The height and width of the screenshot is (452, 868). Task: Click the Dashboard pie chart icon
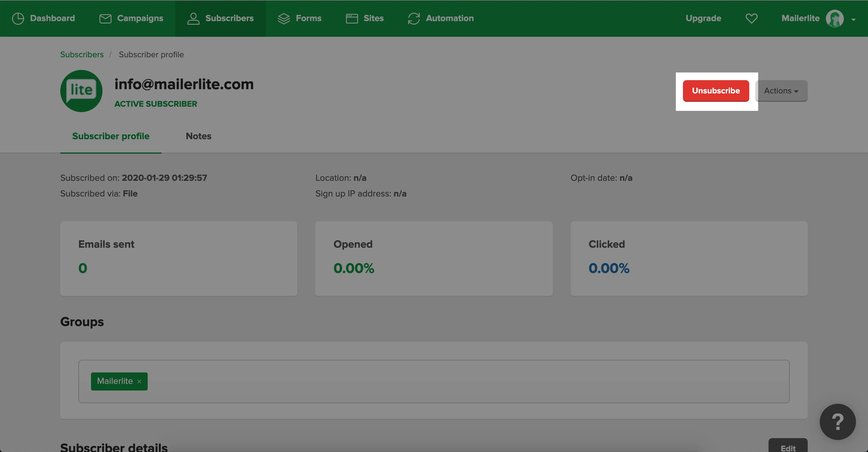(x=18, y=18)
